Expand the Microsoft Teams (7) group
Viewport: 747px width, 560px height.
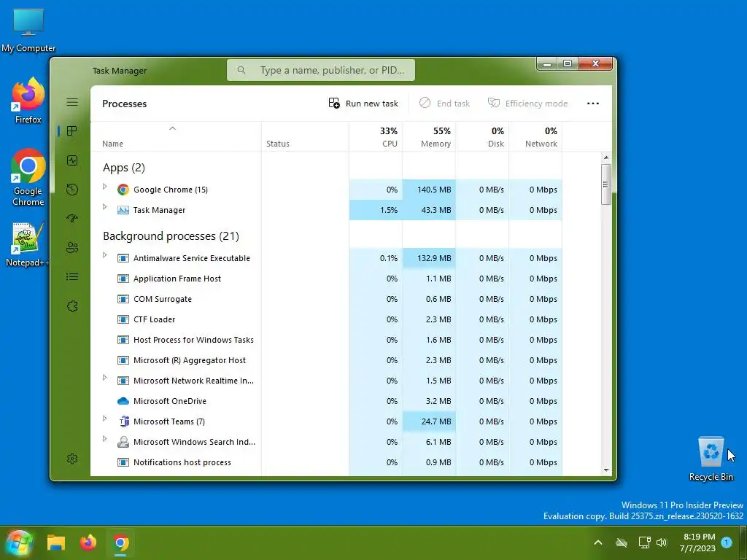point(105,419)
